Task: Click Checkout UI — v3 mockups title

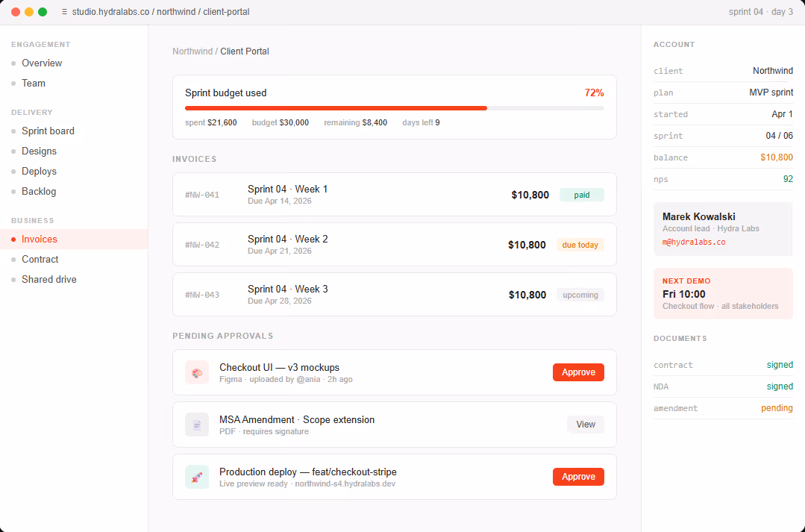Action: (x=279, y=367)
